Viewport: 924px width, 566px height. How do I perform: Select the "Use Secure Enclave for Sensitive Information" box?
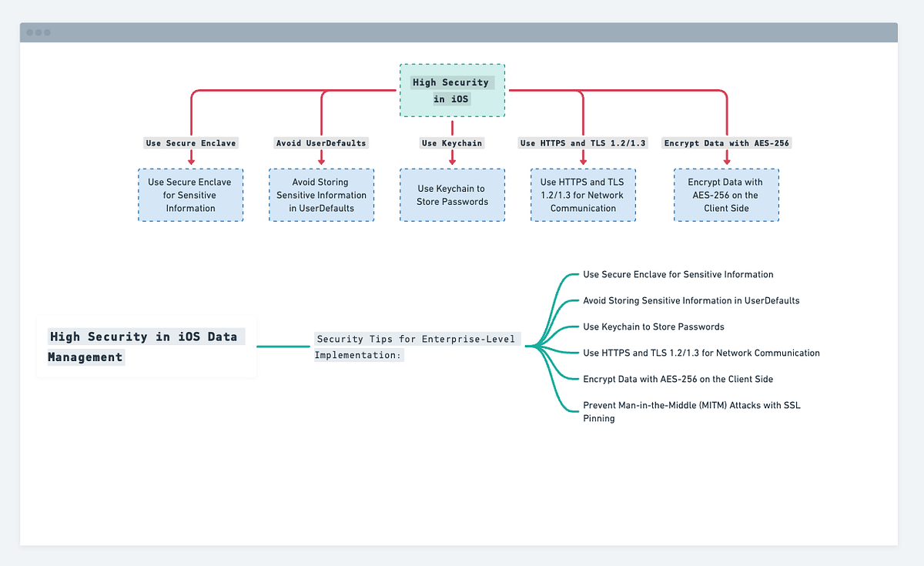(x=190, y=195)
